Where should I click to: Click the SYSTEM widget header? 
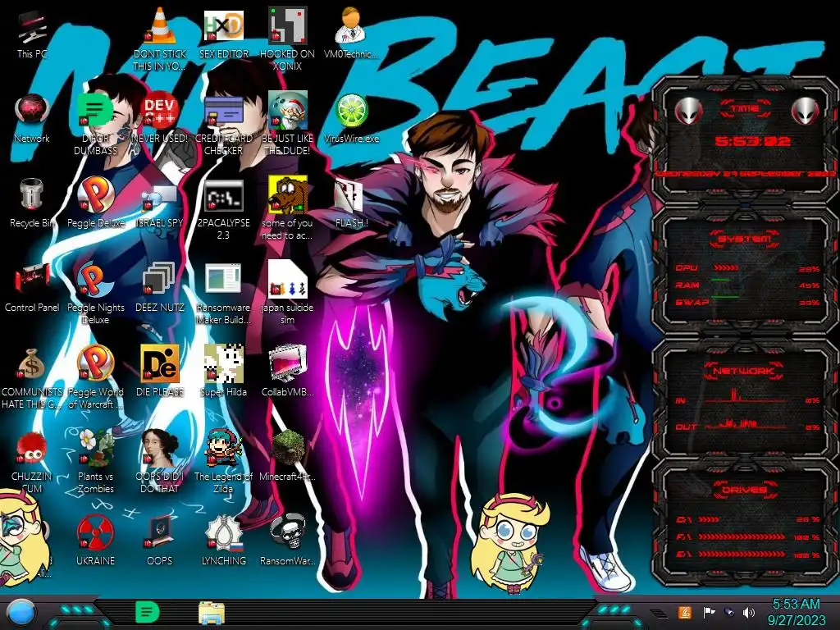tap(745, 239)
